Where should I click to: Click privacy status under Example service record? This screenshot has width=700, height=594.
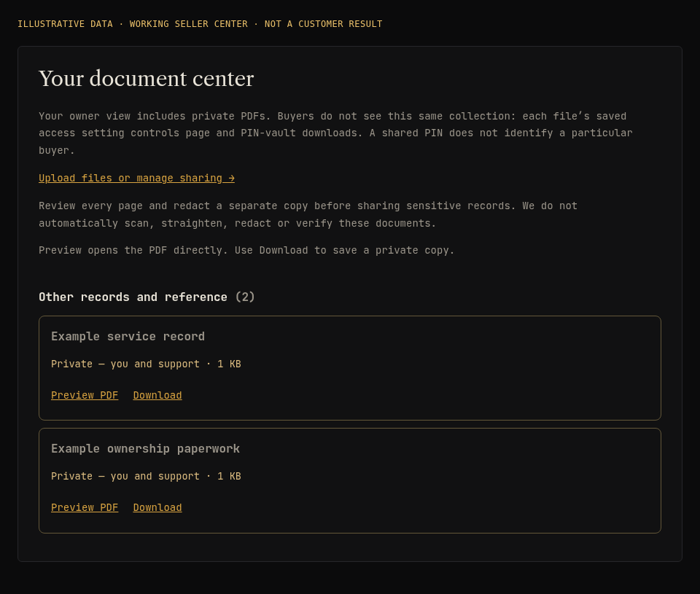tap(146, 364)
